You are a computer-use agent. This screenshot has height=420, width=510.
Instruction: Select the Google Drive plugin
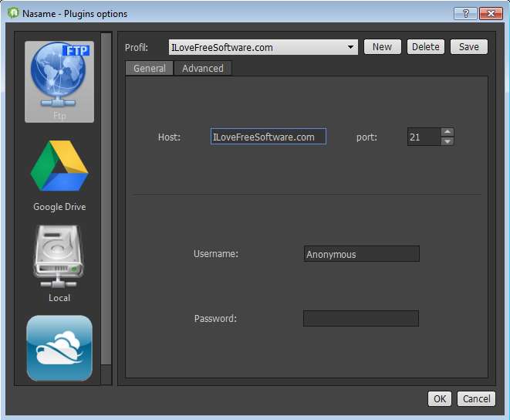(59, 176)
